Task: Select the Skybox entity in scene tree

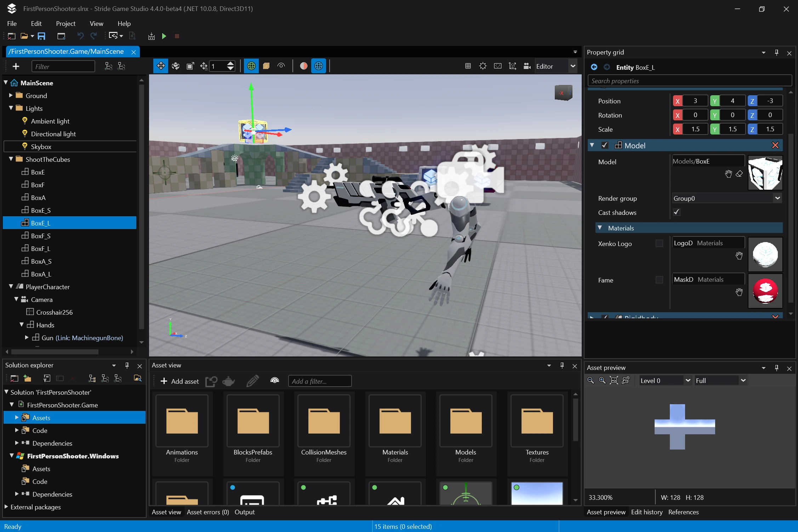Action: (70, 147)
